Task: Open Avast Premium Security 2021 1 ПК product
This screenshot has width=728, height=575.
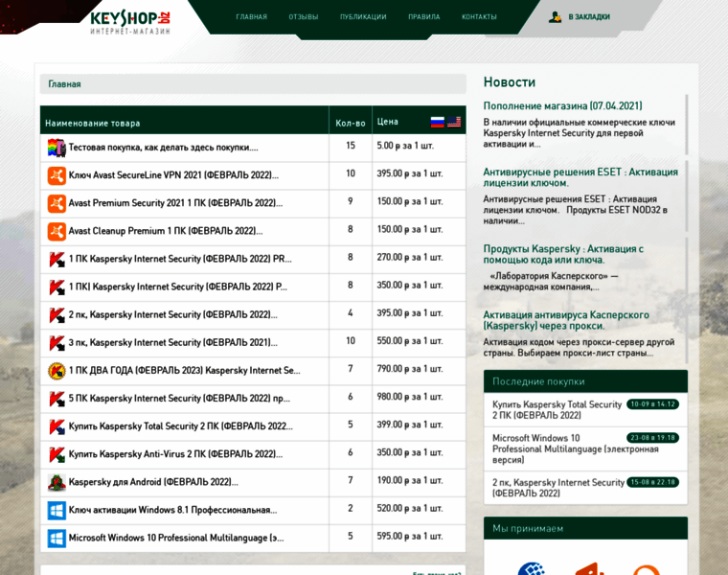Action: tap(175, 203)
